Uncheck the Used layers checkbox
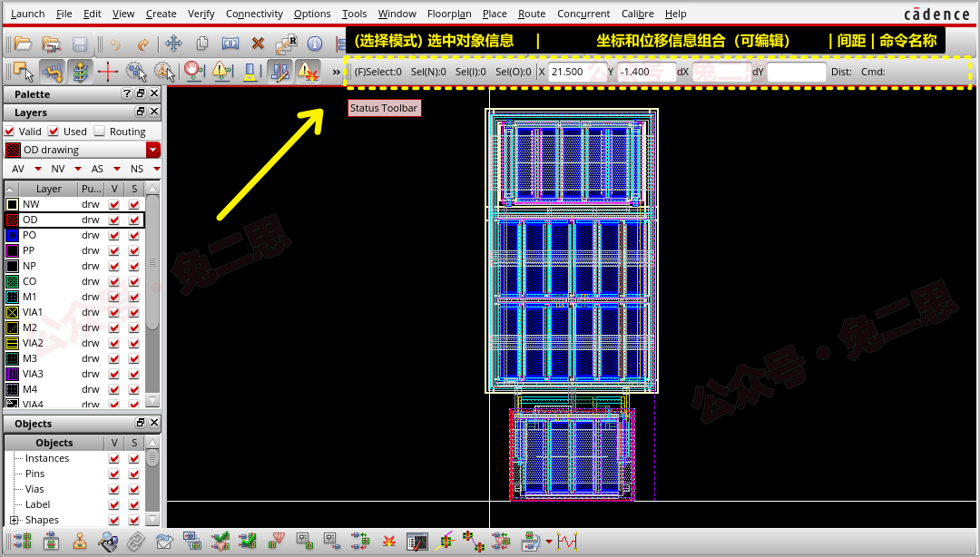The width and height of the screenshot is (980, 557). tap(54, 132)
